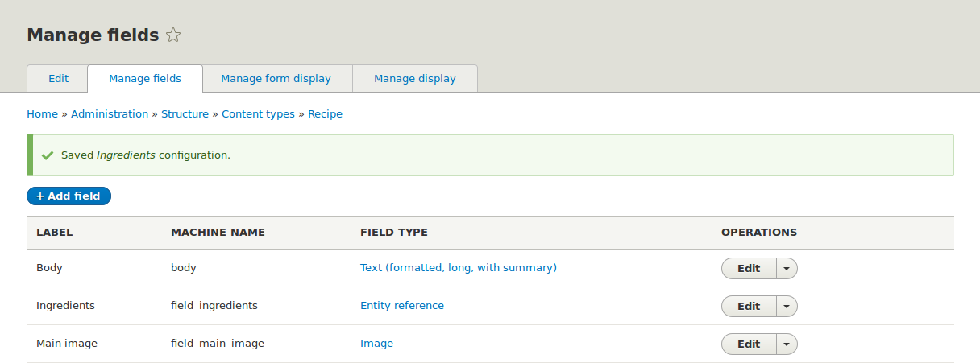The width and height of the screenshot is (980, 363).
Task: Select the field_main_image machine name cell
Action: (218, 344)
